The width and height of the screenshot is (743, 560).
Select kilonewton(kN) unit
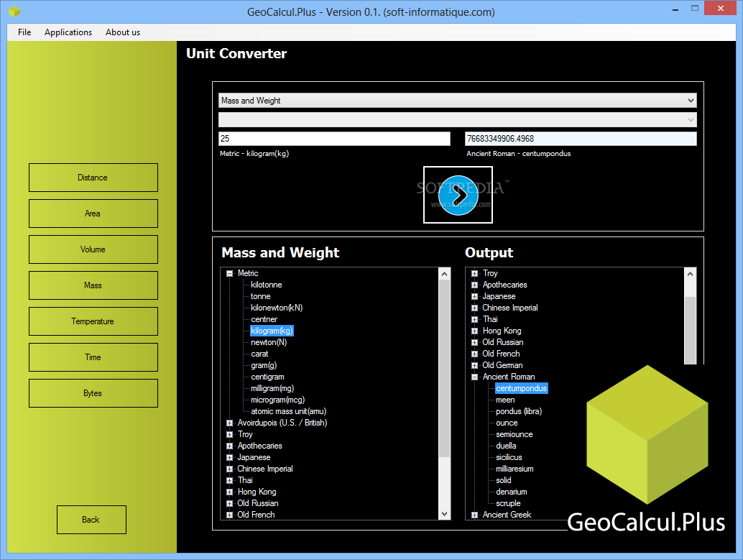pyautogui.click(x=277, y=308)
